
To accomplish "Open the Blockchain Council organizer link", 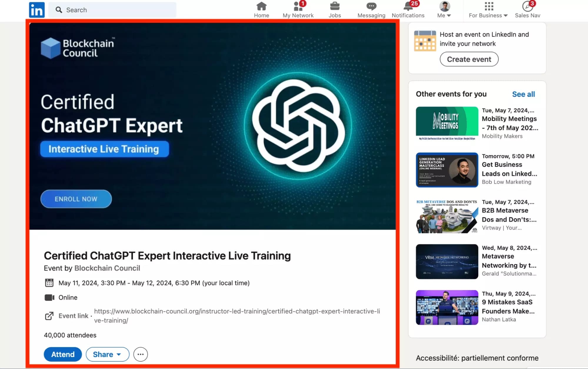I will [x=107, y=268].
